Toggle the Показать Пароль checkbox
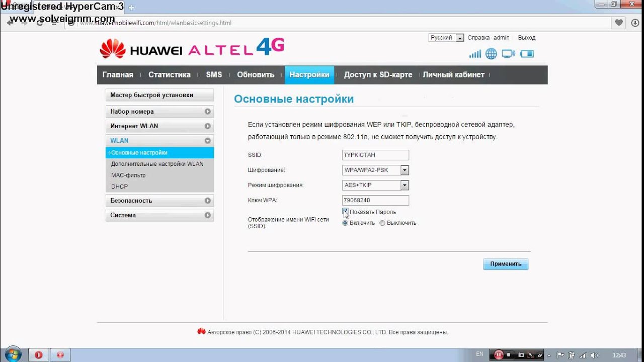This screenshot has width=644, height=362. 345,212
